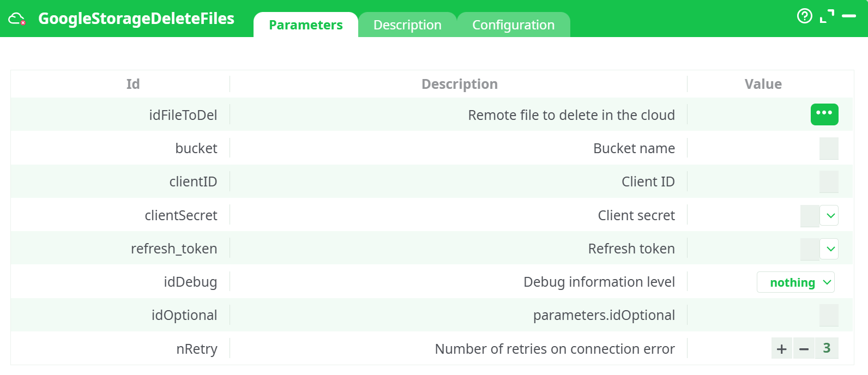Image resolution: width=868 pixels, height=375 pixels.
Task: Click the Refresh token value field
Action: click(x=810, y=249)
